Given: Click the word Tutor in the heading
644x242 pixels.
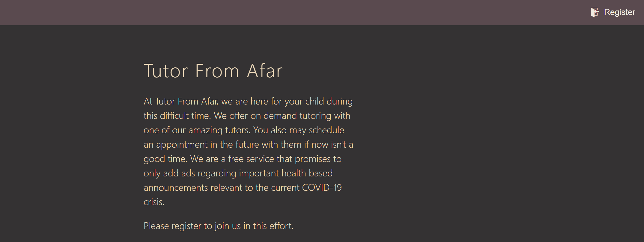Looking at the screenshot, I should pos(166,71).
